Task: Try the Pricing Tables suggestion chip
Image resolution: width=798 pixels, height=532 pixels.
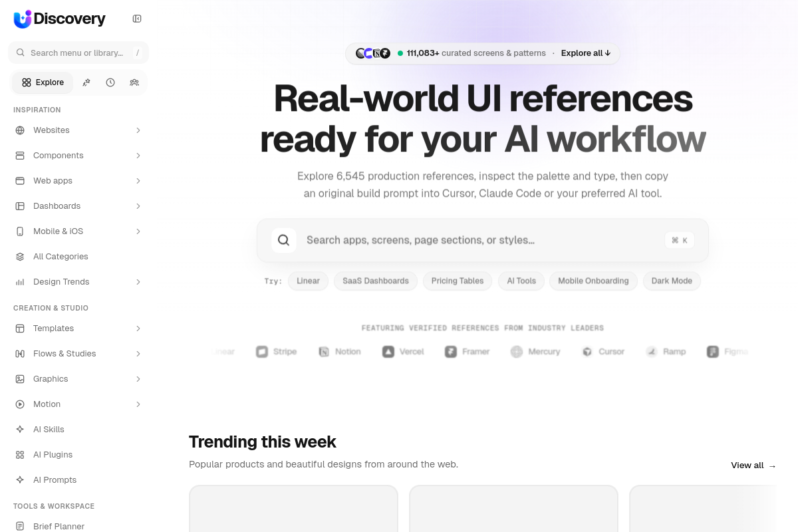Action: 458,281
